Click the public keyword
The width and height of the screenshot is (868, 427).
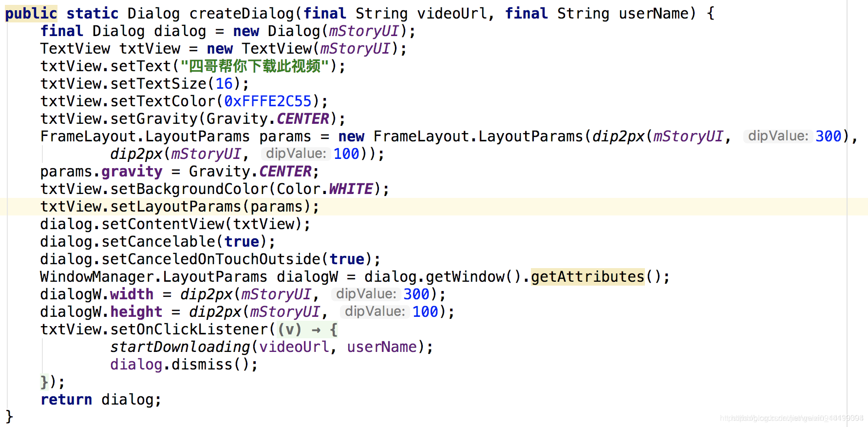point(31,13)
